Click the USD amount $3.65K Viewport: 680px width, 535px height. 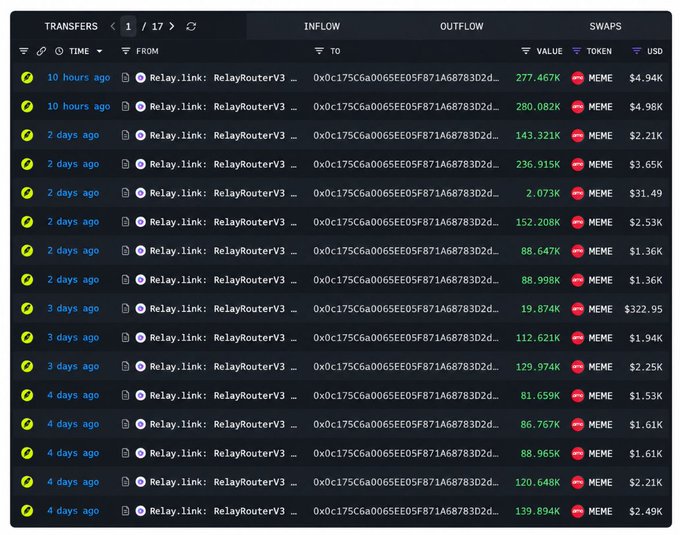(646, 164)
